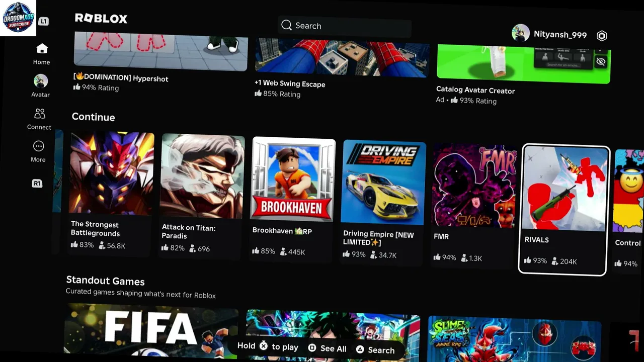Click the players icon next to 1.3K
Screen dimensions: 644x362
[464, 258]
